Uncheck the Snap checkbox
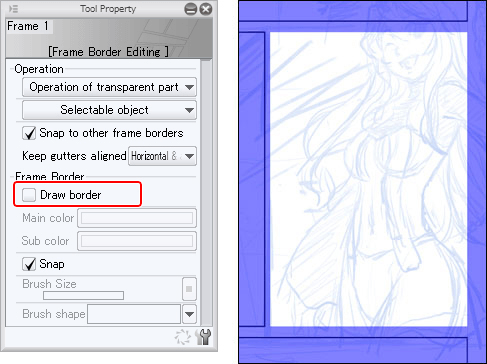487x364 pixels. (29, 264)
